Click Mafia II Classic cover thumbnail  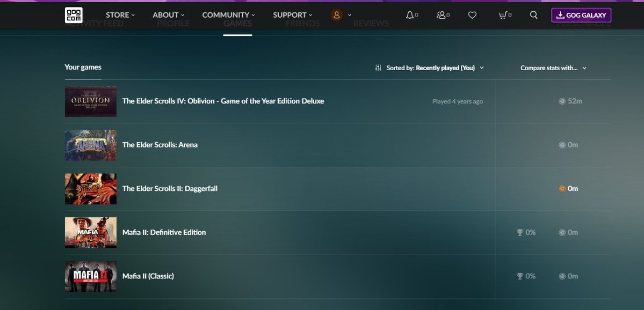click(x=91, y=276)
